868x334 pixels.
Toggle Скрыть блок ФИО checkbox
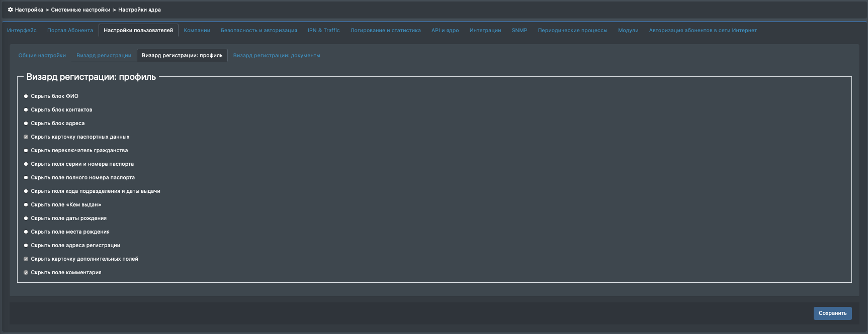pos(26,96)
